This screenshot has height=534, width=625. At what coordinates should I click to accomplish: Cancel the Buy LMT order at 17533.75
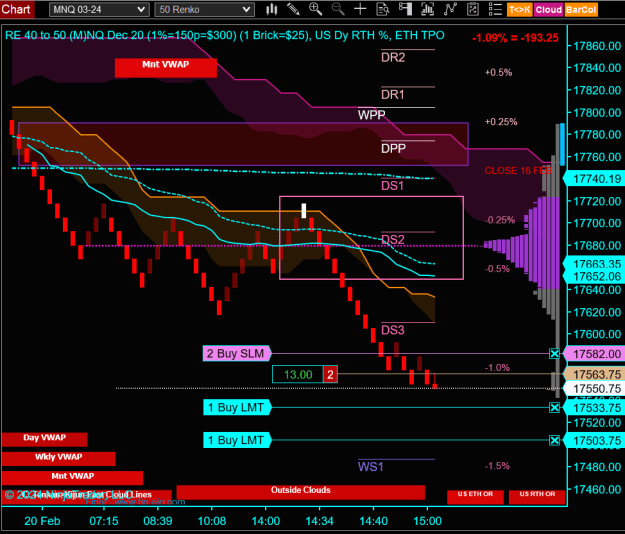554,407
